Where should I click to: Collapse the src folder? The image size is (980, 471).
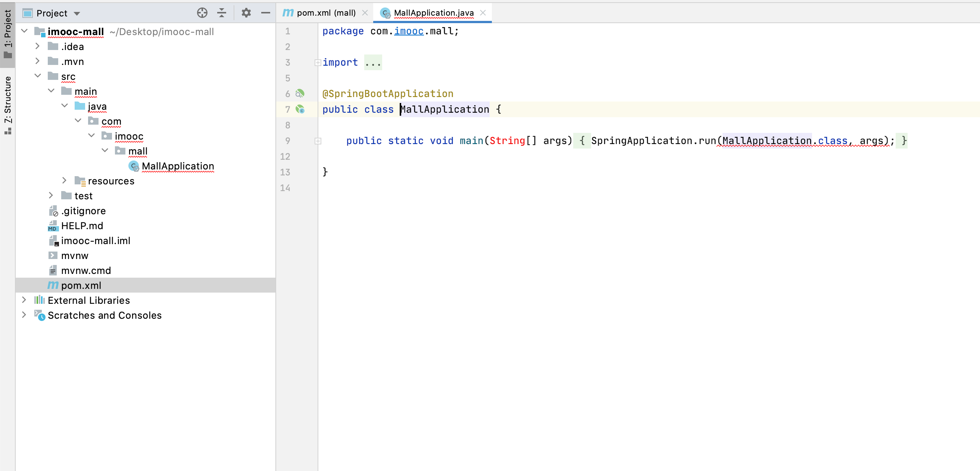pos(38,76)
